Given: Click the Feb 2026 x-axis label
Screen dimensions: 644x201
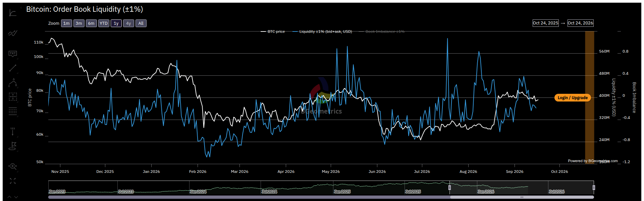Looking at the screenshot, I should click(x=198, y=172).
